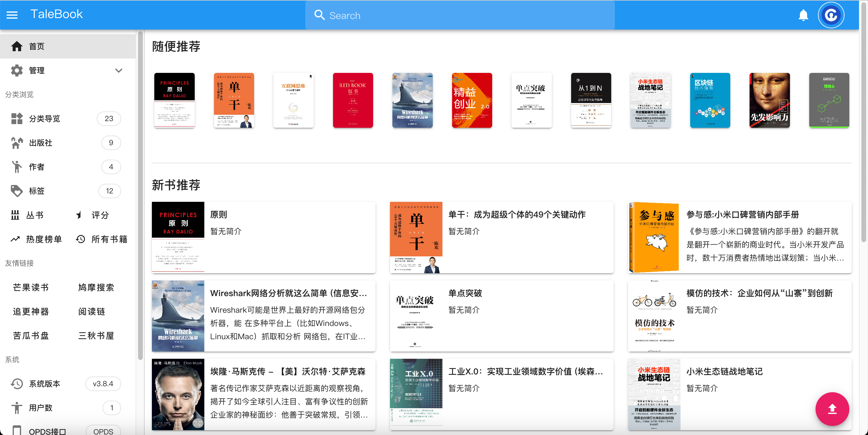
Task: Click the 分类导览 widgets icon
Action: (17, 118)
